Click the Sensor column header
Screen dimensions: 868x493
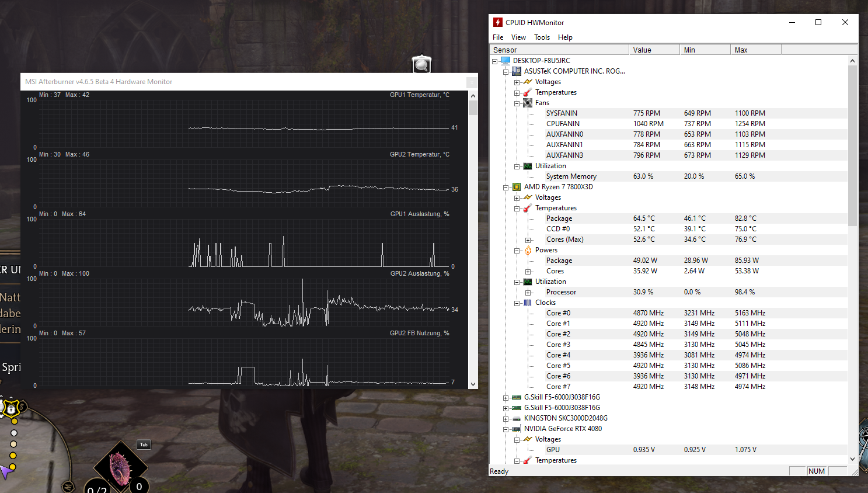point(559,50)
